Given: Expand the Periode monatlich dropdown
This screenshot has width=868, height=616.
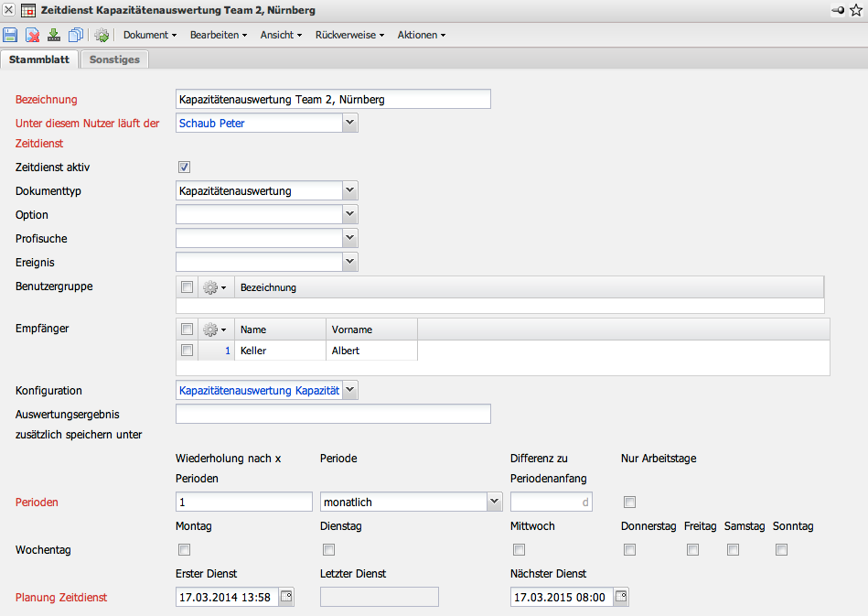Looking at the screenshot, I should pyautogui.click(x=495, y=502).
